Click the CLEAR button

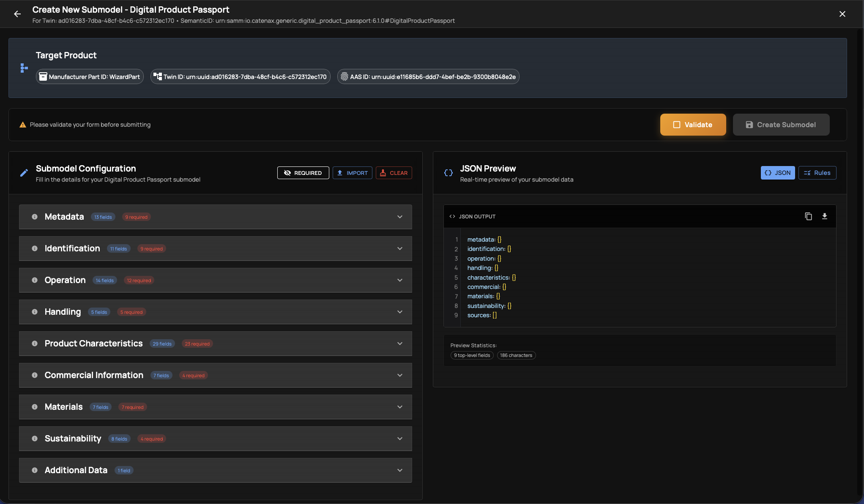(394, 173)
